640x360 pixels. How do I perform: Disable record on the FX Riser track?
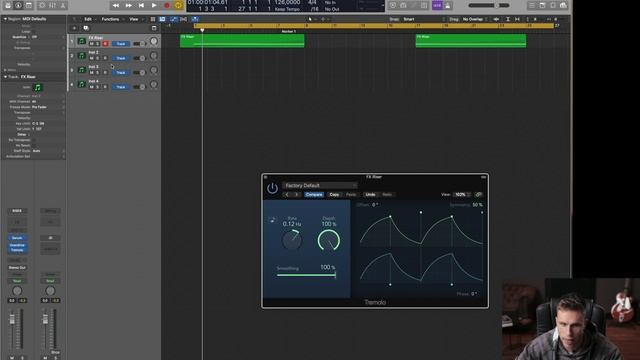105,44
